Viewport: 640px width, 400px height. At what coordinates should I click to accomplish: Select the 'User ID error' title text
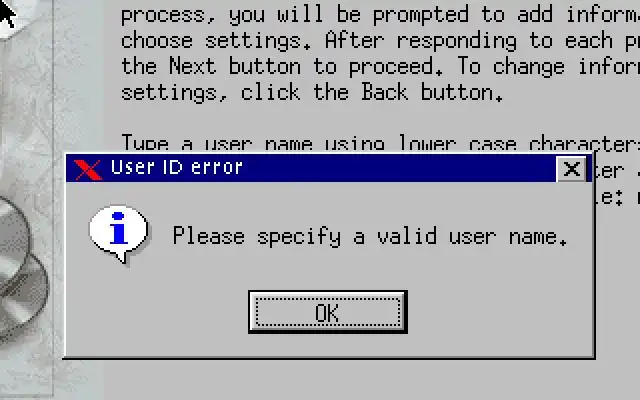(177, 167)
